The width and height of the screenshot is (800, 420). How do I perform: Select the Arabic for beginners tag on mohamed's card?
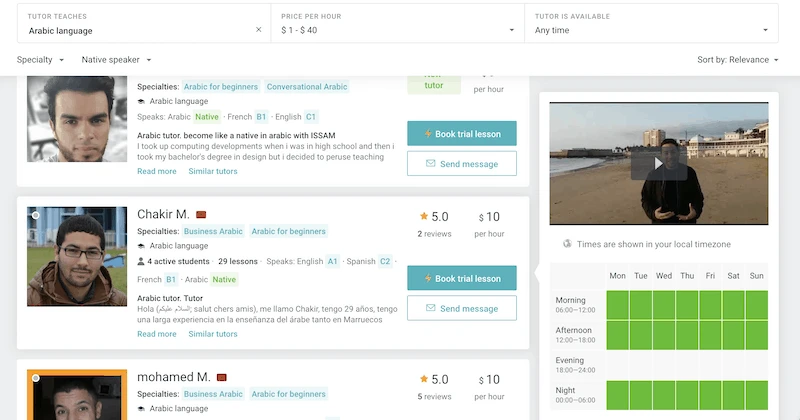(288, 394)
